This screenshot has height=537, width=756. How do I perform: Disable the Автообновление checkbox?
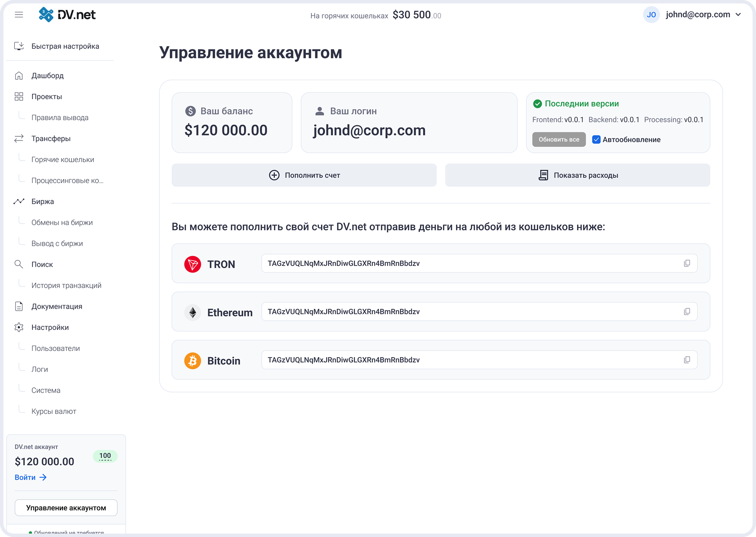coord(596,139)
